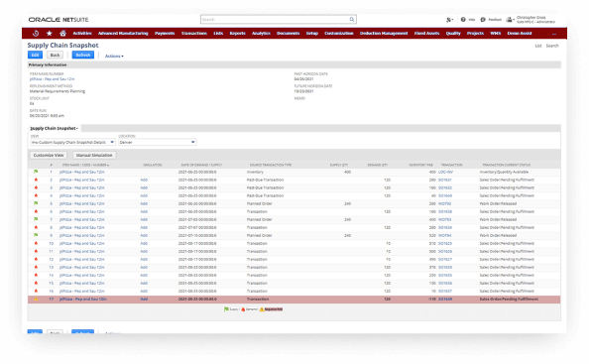Click the user role profile icon
Viewport: 589px width, 364px height.
(510, 19)
